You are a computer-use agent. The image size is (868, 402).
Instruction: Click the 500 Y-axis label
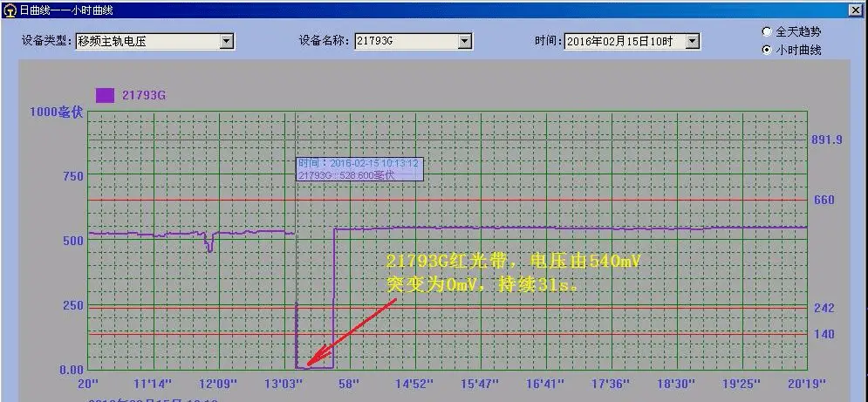[72, 241]
